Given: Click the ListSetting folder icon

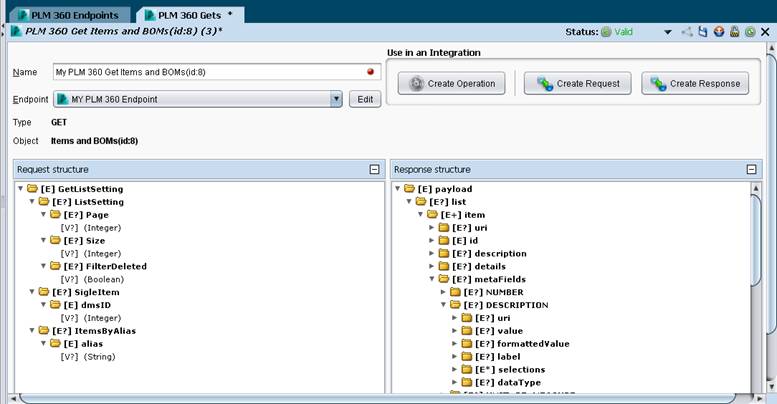Looking at the screenshot, I should tap(44, 201).
